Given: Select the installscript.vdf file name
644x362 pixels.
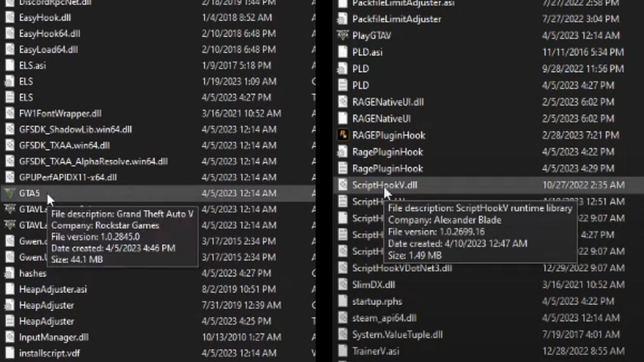Looking at the screenshot, I should click(x=50, y=353).
